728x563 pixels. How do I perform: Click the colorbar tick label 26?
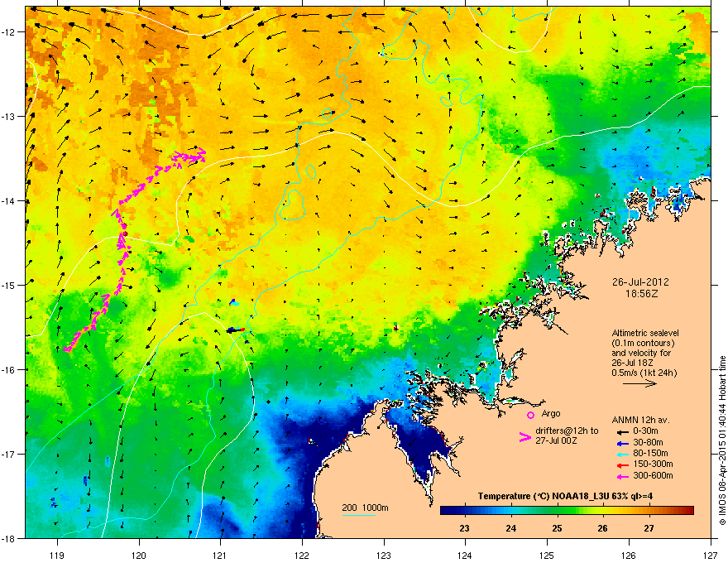click(602, 528)
